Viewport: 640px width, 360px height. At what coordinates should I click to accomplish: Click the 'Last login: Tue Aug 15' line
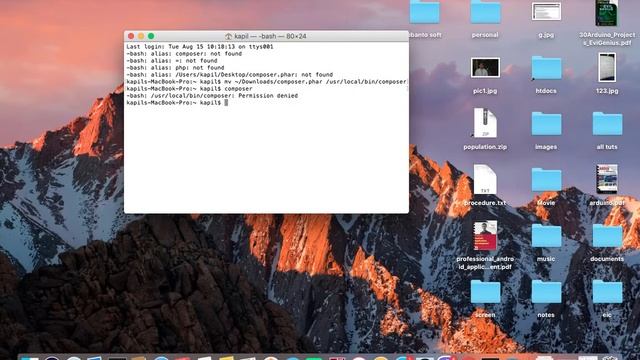[x=200, y=47]
